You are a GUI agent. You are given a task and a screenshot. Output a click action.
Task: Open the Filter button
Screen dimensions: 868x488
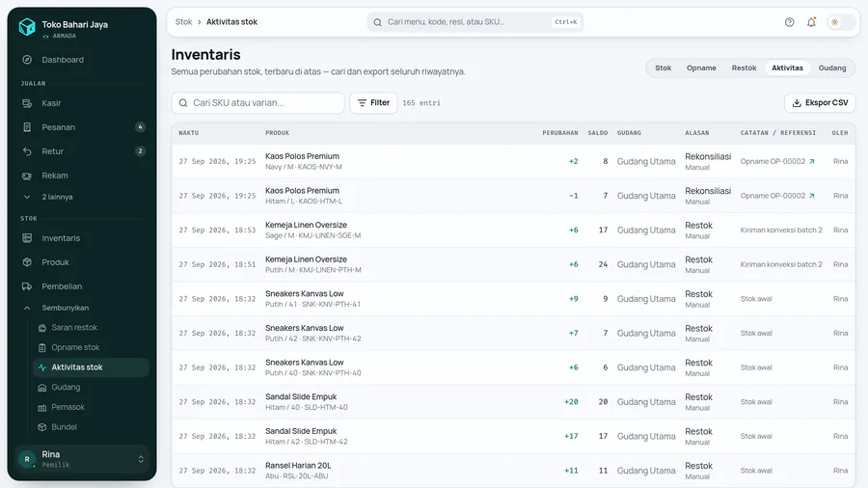point(373,103)
